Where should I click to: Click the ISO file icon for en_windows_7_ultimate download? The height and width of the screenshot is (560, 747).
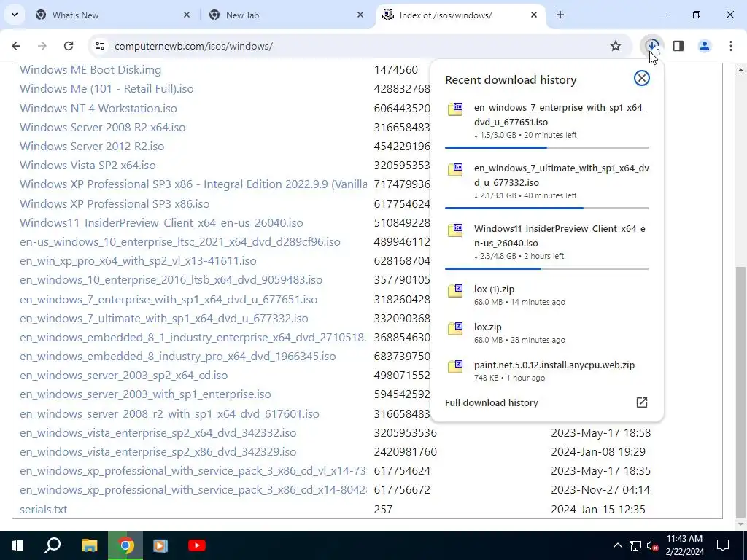coord(455,169)
